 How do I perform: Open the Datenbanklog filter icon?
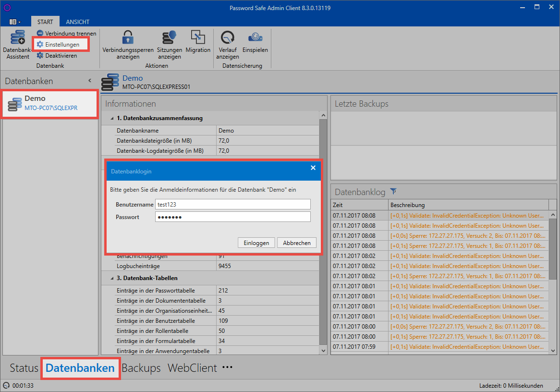pyautogui.click(x=393, y=192)
